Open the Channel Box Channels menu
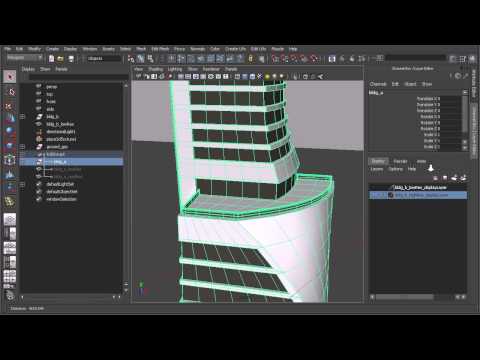Viewport: 480px width, 360px height. click(x=378, y=84)
